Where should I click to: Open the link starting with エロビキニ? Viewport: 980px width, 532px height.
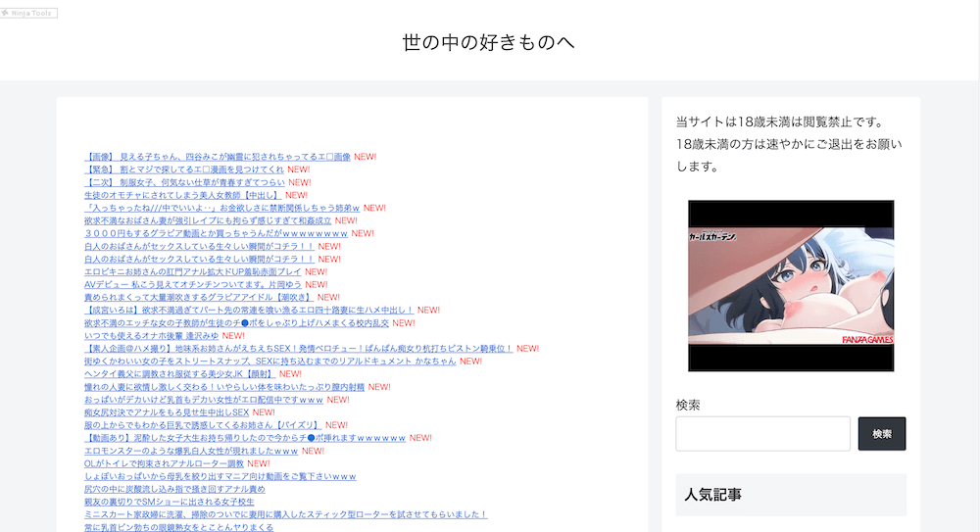tap(192, 271)
